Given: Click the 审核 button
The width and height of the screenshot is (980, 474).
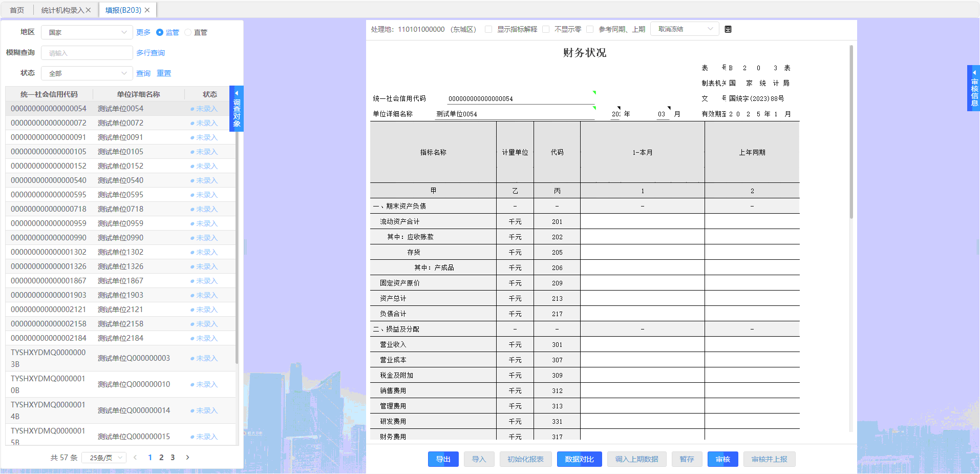Looking at the screenshot, I should click(723, 459).
